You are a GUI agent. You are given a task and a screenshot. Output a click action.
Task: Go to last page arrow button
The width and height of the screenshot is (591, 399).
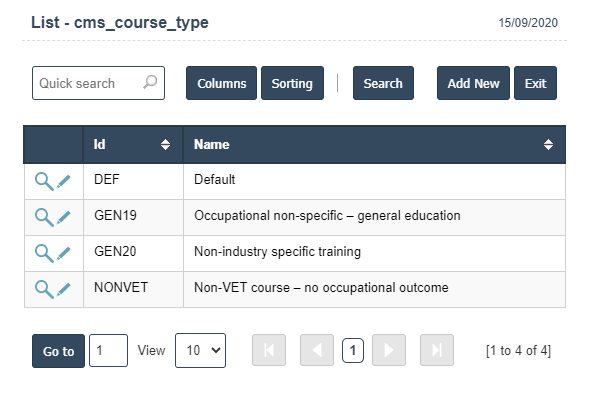pyautogui.click(x=437, y=350)
